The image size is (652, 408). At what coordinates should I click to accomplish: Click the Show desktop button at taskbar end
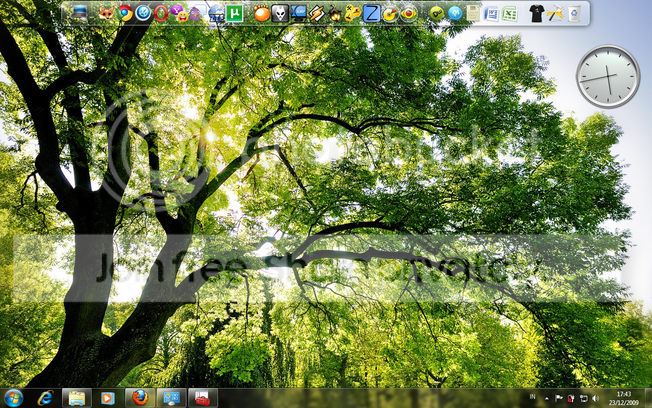(648, 398)
